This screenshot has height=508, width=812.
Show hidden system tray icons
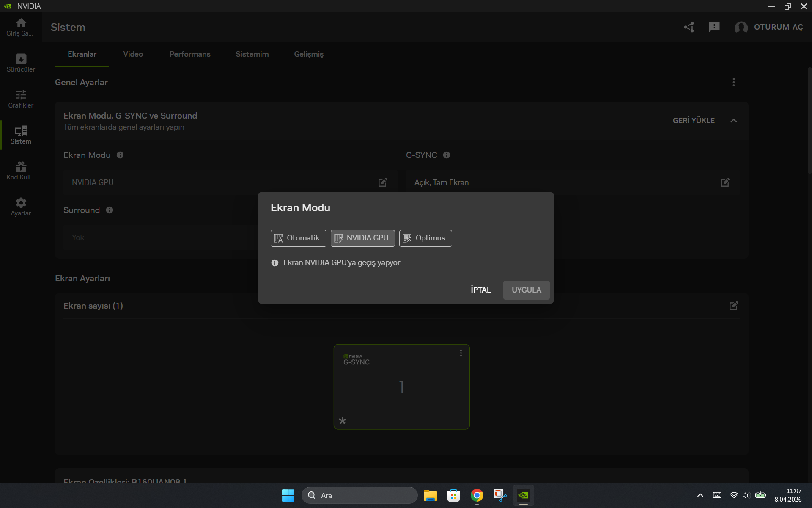coord(700,495)
